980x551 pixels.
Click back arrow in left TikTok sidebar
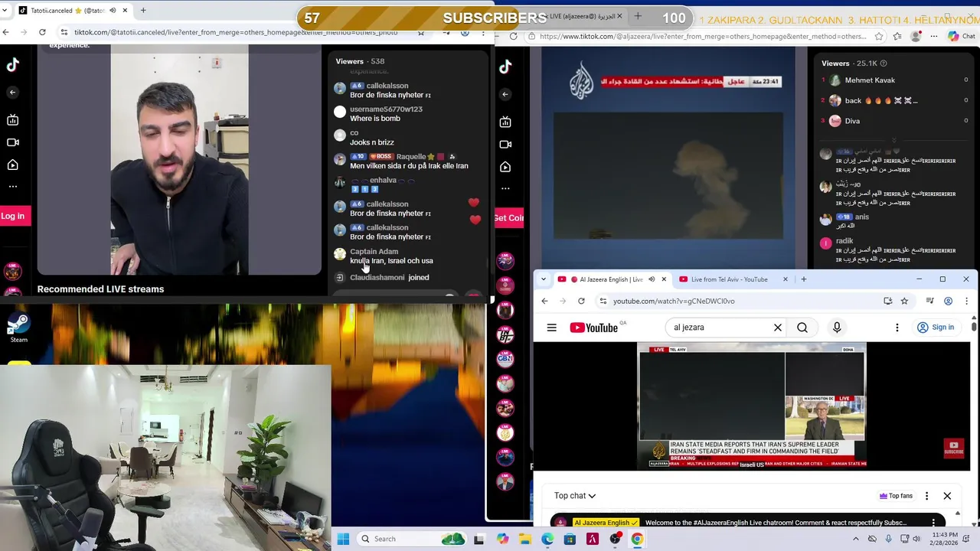pos(12,93)
